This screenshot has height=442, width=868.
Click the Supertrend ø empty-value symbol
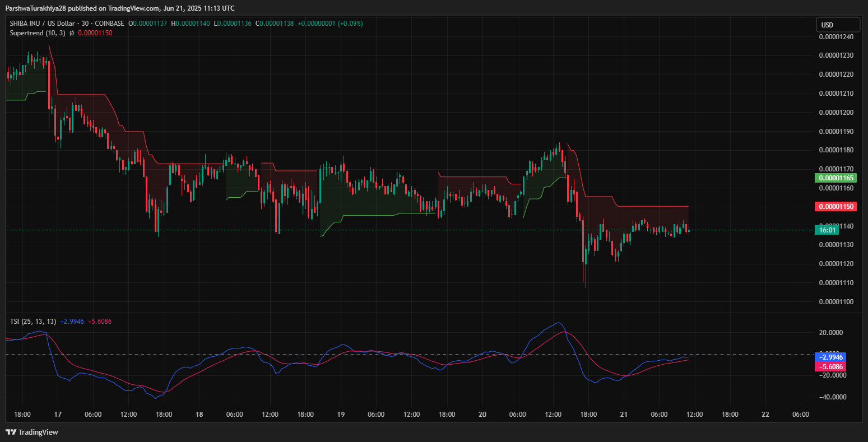pyautogui.click(x=72, y=33)
